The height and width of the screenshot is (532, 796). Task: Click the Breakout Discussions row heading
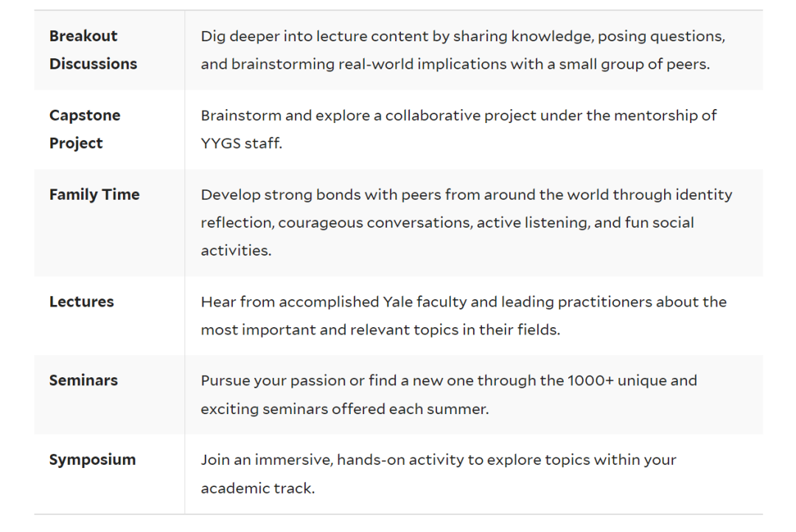tap(93, 50)
